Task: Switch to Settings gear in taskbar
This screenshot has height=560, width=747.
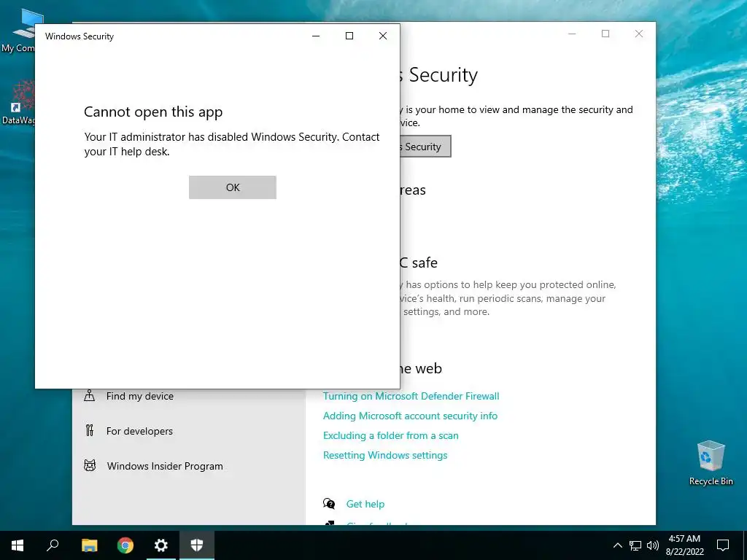Action: [x=161, y=545]
